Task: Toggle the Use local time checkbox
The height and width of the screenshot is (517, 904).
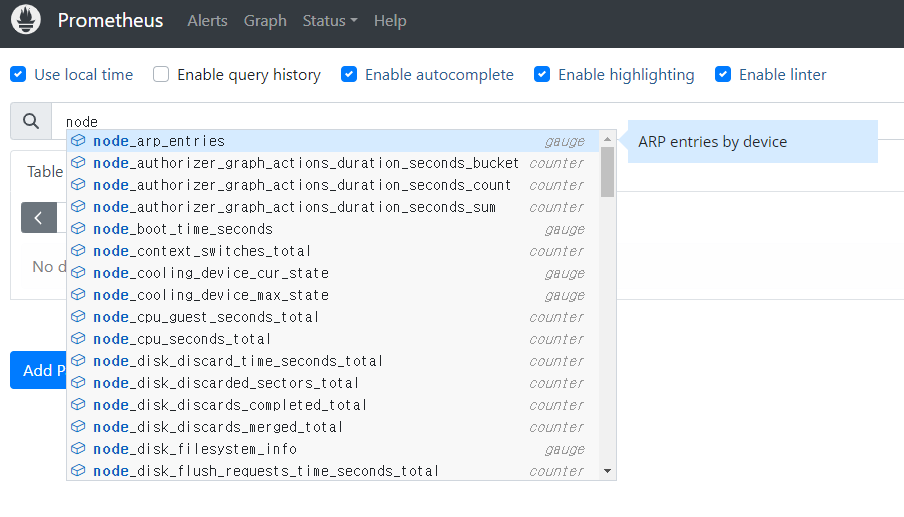Action: click(x=18, y=74)
